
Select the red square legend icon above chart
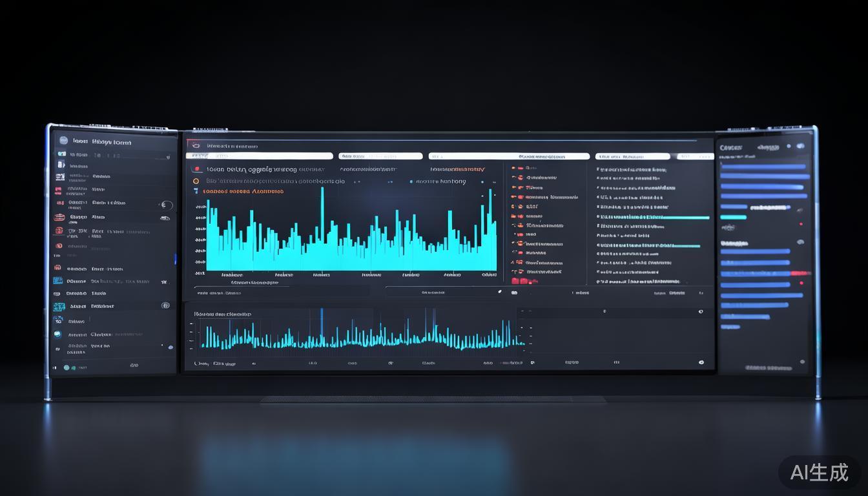pos(196,169)
